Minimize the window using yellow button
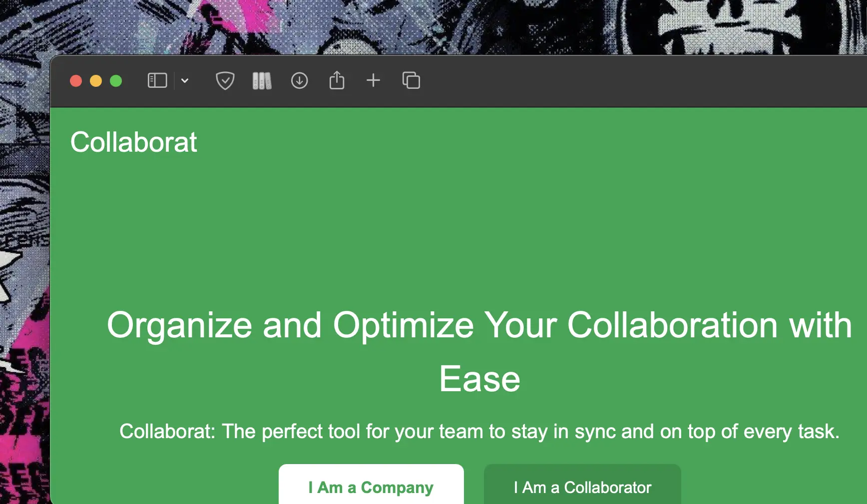 [x=96, y=81]
